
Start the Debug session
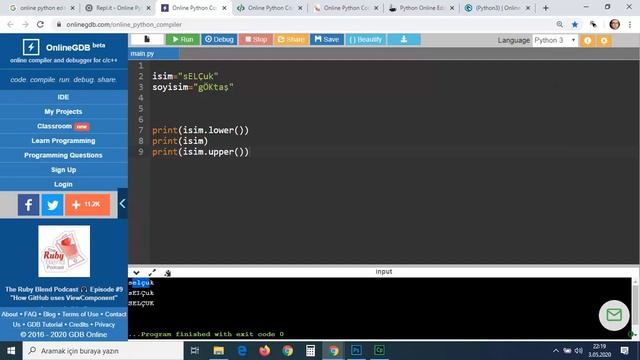point(219,39)
